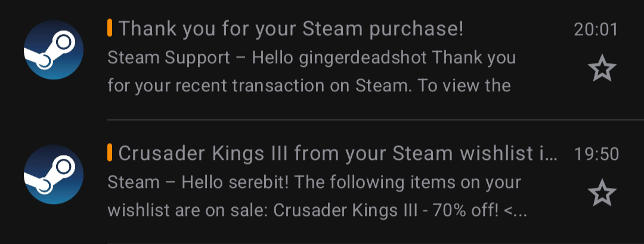This screenshot has width=644, height=244.
Task: Open the "Thank you for your Steam purchase!" subject
Action: [x=291, y=29]
